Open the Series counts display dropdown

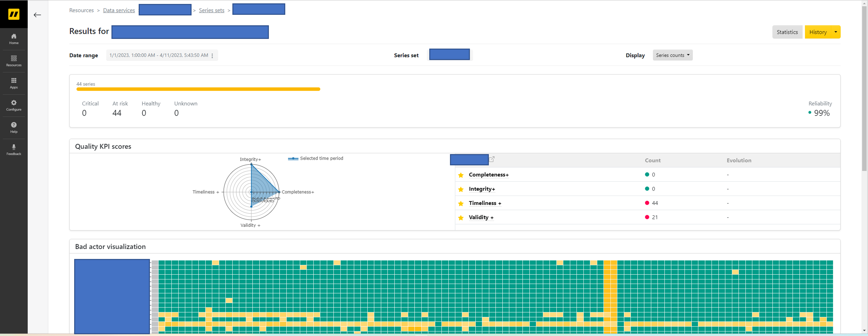[673, 55]
